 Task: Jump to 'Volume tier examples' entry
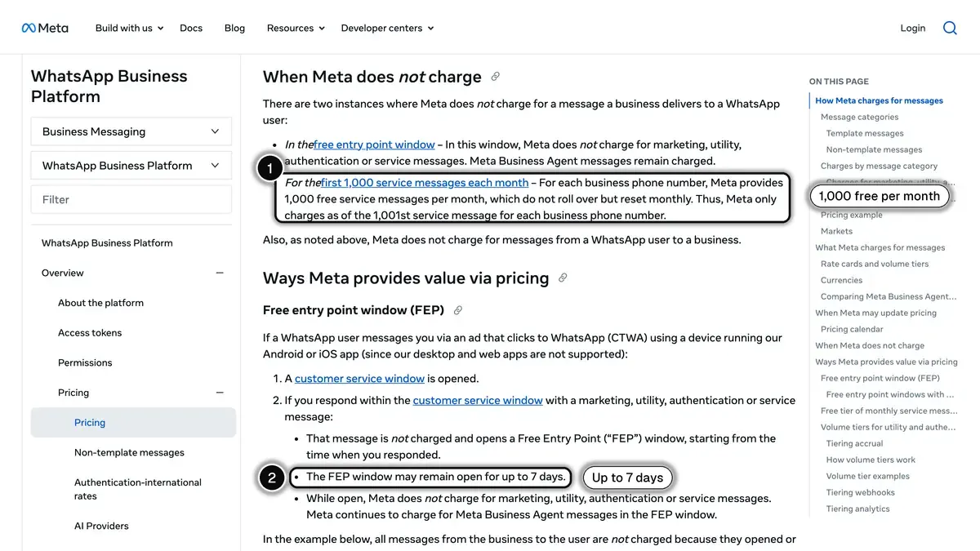point(867,476)
